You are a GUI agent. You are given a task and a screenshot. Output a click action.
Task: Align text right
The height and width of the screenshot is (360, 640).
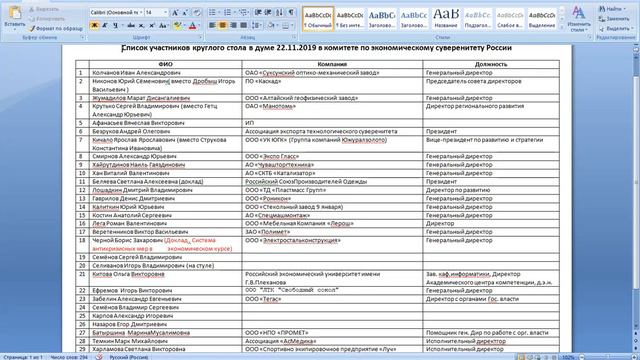point(233,25)
